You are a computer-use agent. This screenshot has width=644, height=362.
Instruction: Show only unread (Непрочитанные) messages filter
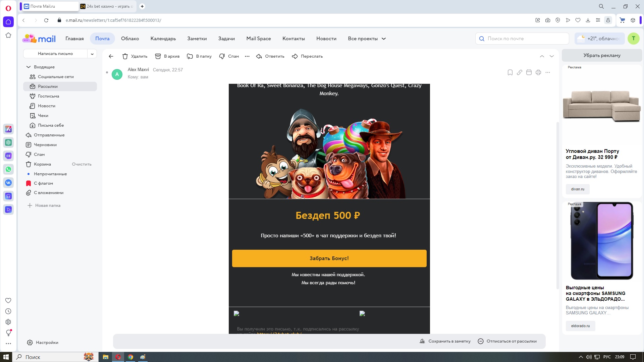tap(50, 174)
